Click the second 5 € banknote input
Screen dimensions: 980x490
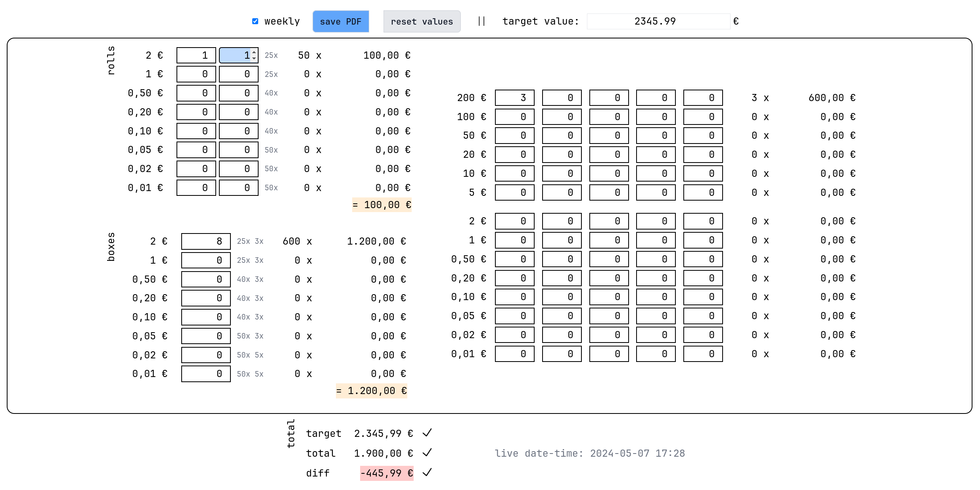[x=562, y=193]
